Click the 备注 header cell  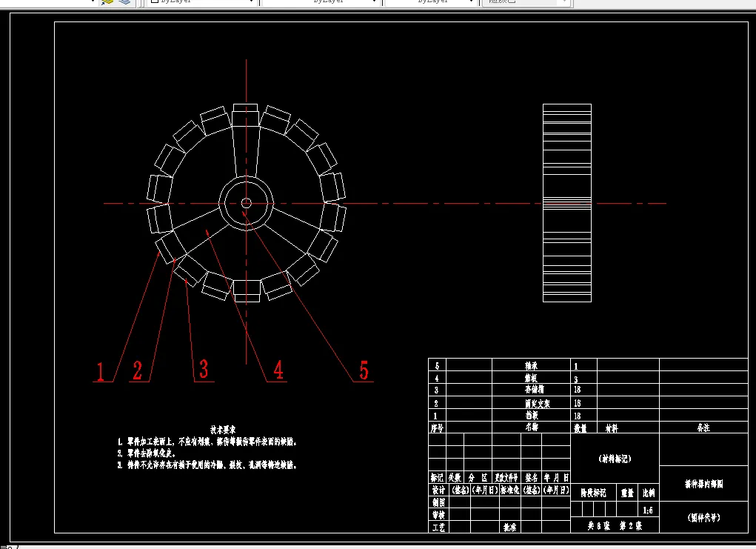point(703,427)
